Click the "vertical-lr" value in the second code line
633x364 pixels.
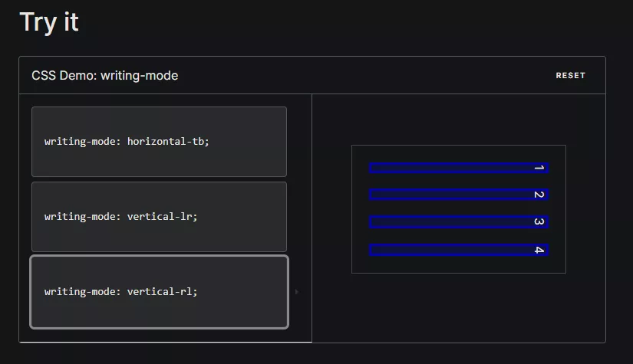click(x=160, y=217)
